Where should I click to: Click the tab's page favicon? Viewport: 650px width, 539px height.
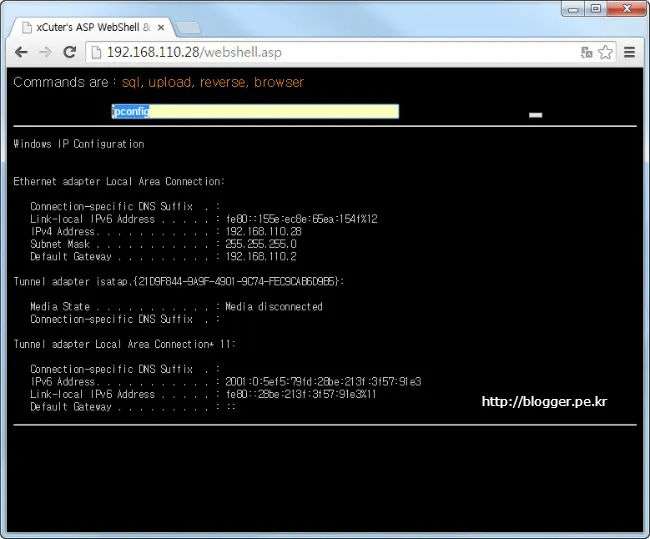tap(27, 27)
